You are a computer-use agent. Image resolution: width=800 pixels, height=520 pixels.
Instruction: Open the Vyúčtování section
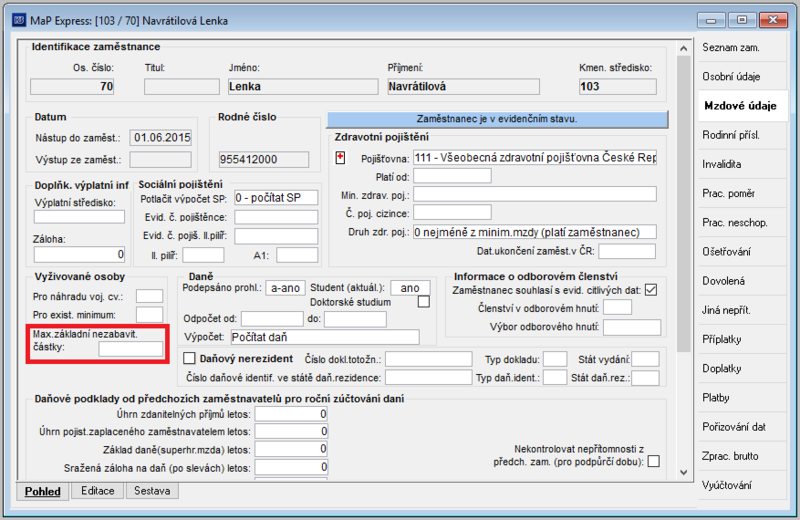click(x=741, y=485)
